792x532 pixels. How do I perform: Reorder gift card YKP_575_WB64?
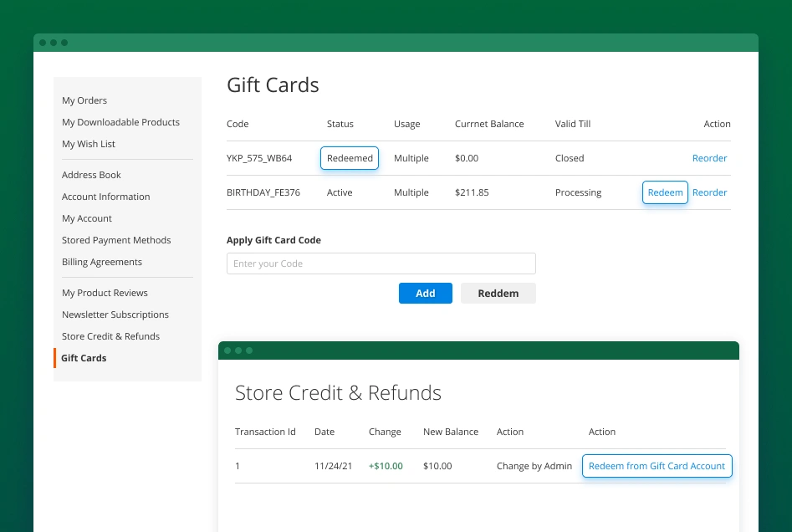[x=709, y=158]
